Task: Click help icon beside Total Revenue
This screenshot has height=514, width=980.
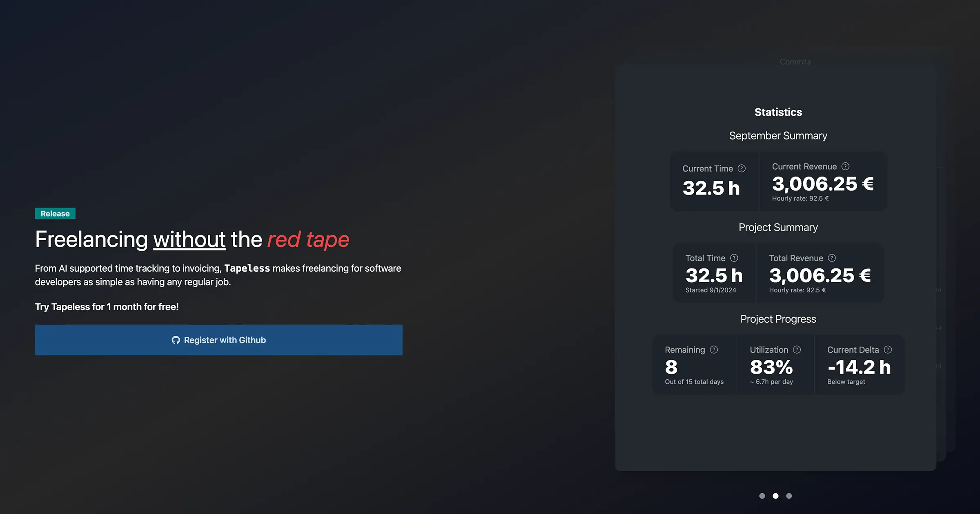Action: (x=832, y=258)
